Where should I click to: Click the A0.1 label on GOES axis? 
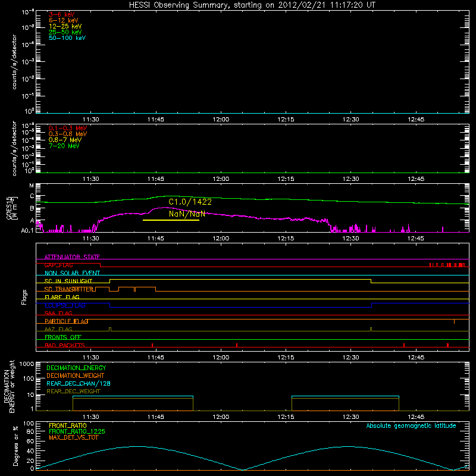27,230
